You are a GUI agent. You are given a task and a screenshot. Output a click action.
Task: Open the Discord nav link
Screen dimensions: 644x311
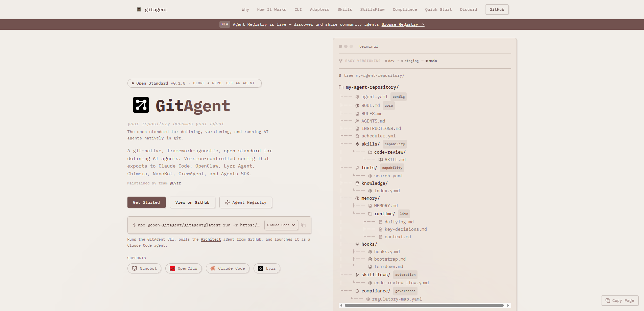(x=468, y=9)
